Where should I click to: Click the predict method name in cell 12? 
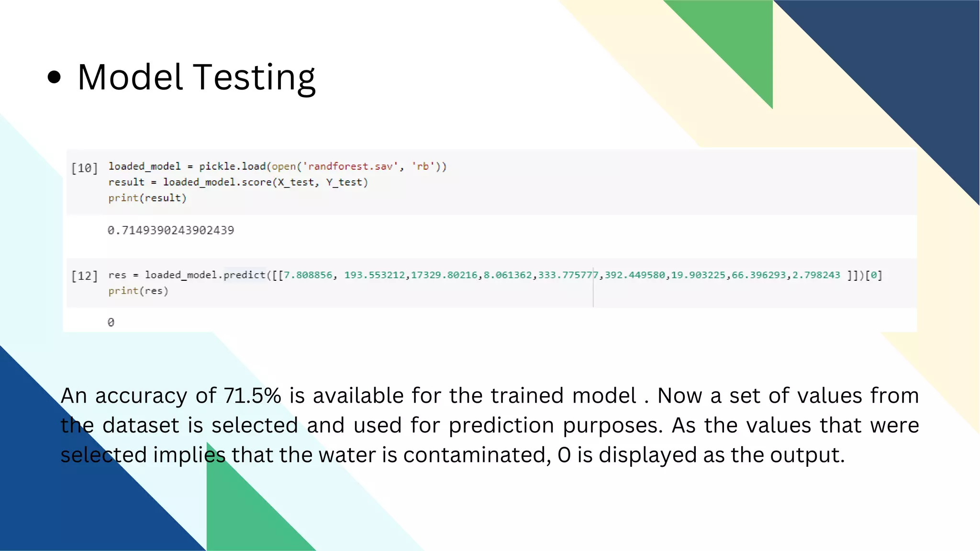click(x=245, y=275)
